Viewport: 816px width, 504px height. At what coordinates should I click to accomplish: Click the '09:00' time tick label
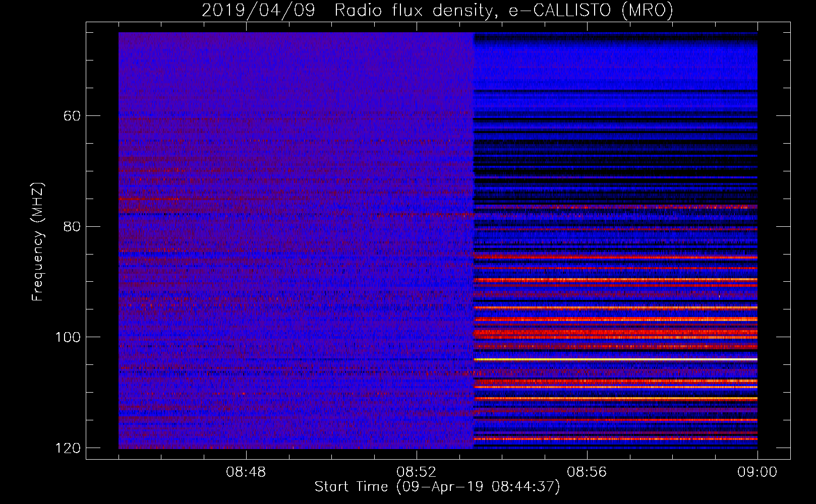(x=757, y=472)
